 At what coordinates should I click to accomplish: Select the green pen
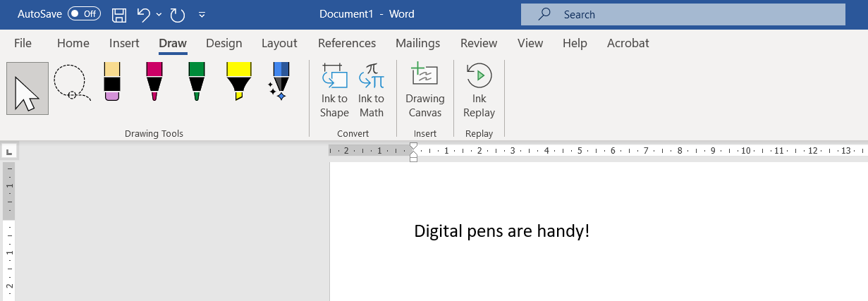pyautogui.click(x=197, y=81)
